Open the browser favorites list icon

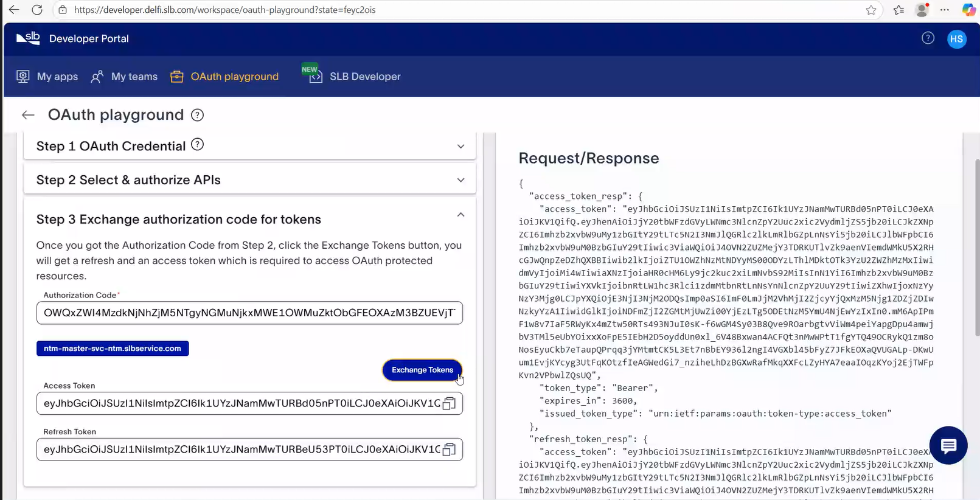pyautogui.click(x=898, y=10)
